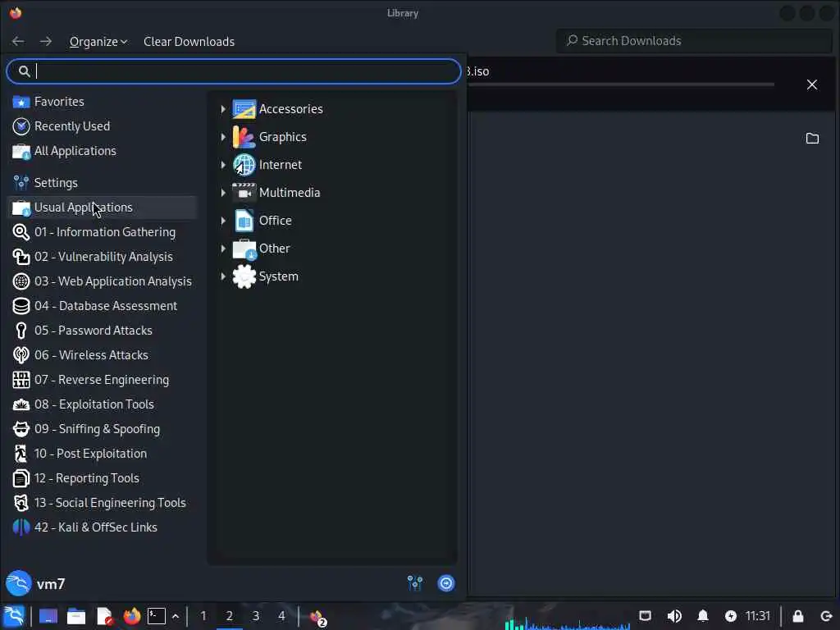
Task: Lock the screen from the tray
Action: point(798,616)
